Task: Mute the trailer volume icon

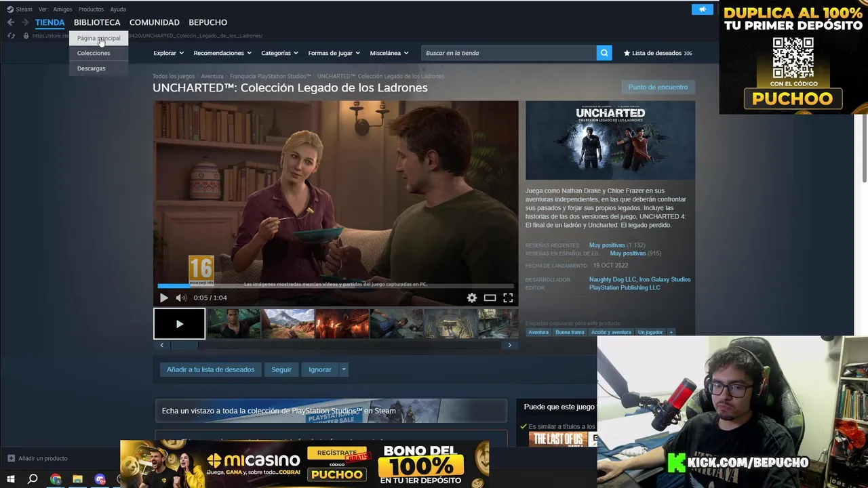Action: click(x=181, y=298)
